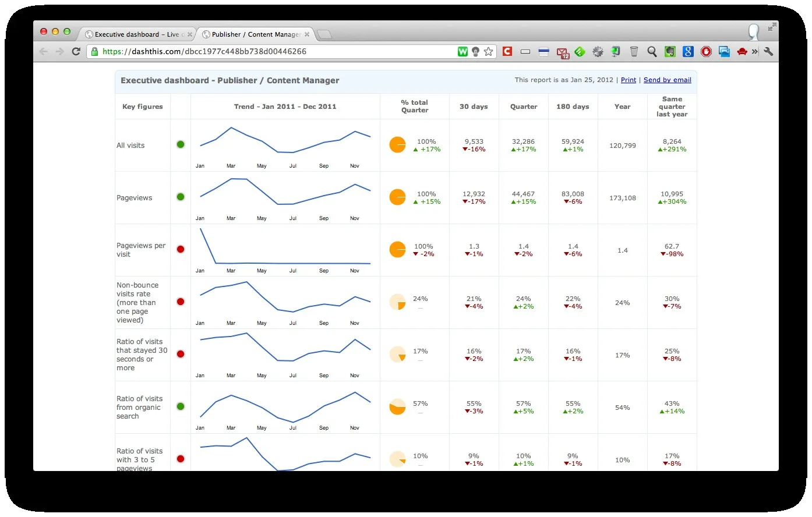Image resolution: width=812 pixels, height=517 pixels.
Task: Open the Evernote elephant extension
Action: pos(670,51)
